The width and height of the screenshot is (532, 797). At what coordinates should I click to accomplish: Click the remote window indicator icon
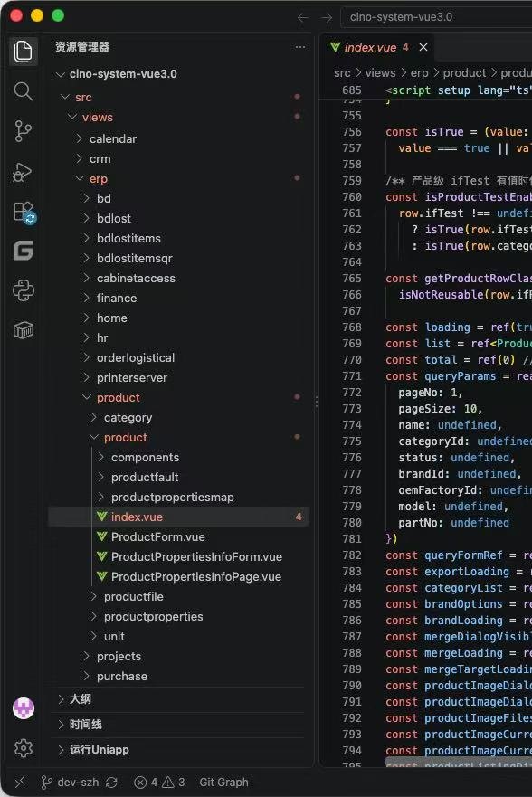[x=19, y=782]
